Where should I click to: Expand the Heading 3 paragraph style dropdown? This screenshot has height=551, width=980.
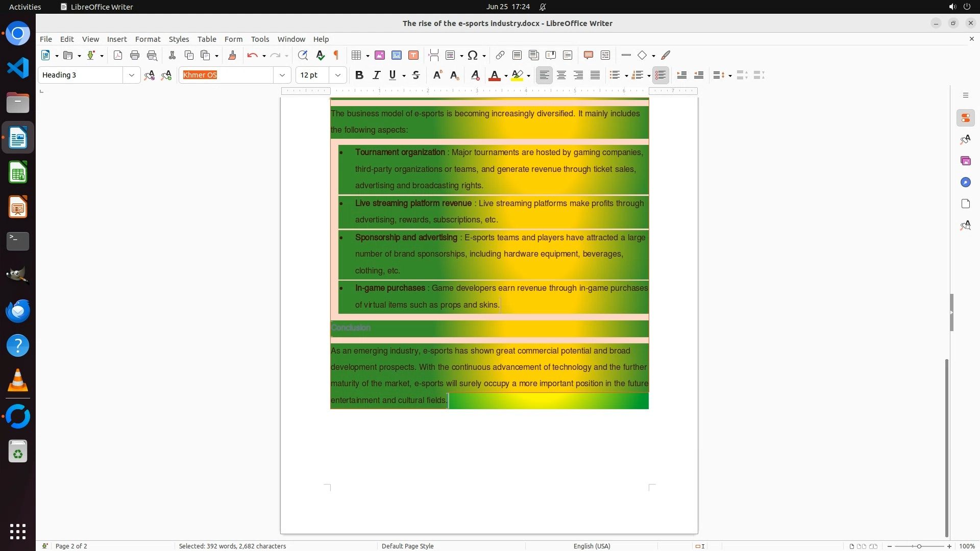pyautogui.click(x=131, y=75)
